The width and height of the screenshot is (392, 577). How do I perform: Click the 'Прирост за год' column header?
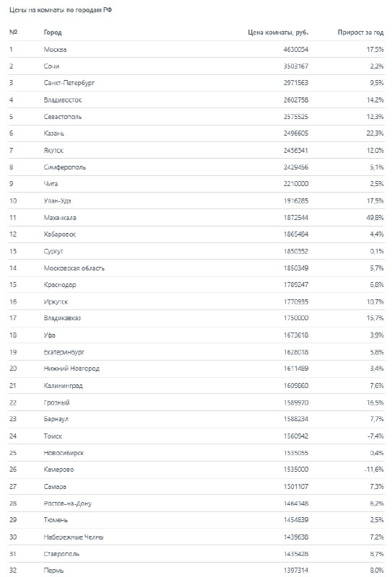click(x=360, y=32)
